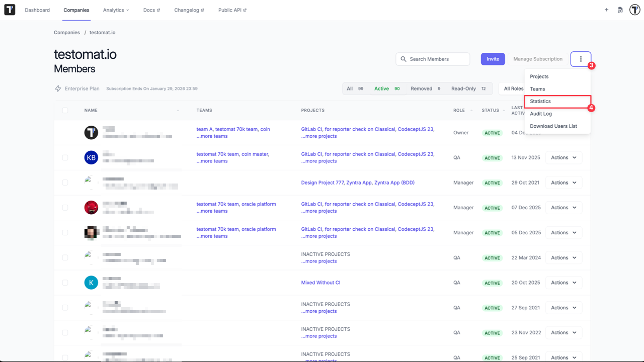Open the Mixed Without CI project link
Viewport: 644px width, 362px height.
tap(320, 282)
